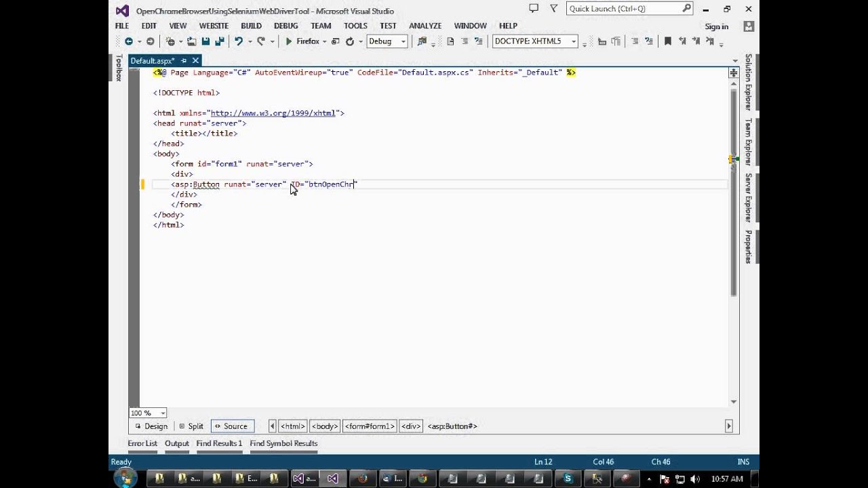The height and width of the screenshot is (488, 868).
Task: Open the DEBUG menu
Action: pos(285,26)
